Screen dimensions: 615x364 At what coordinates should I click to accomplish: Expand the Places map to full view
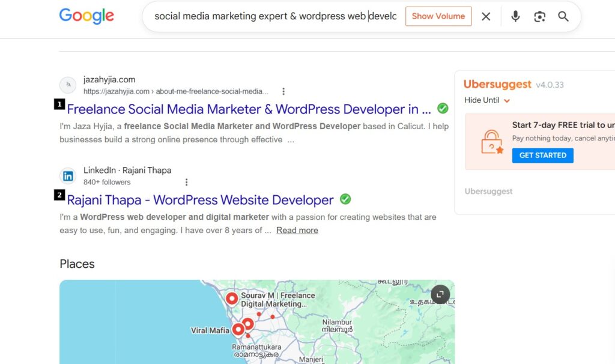tap(440, 294)
